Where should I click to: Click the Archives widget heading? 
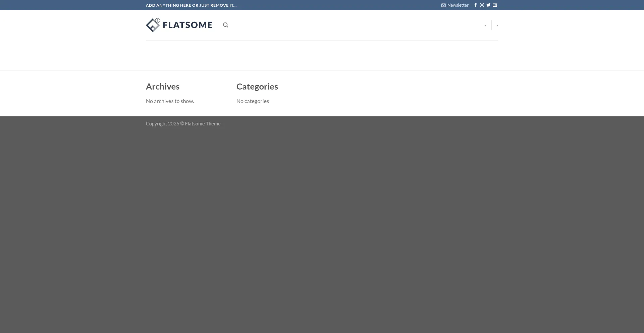pos(163,87)
